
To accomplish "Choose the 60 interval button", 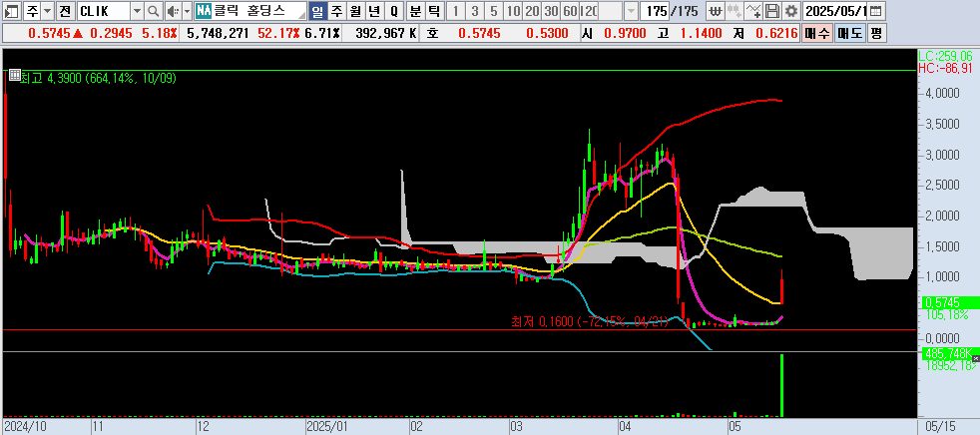I will pyautogui.click(x=570, y=11).
